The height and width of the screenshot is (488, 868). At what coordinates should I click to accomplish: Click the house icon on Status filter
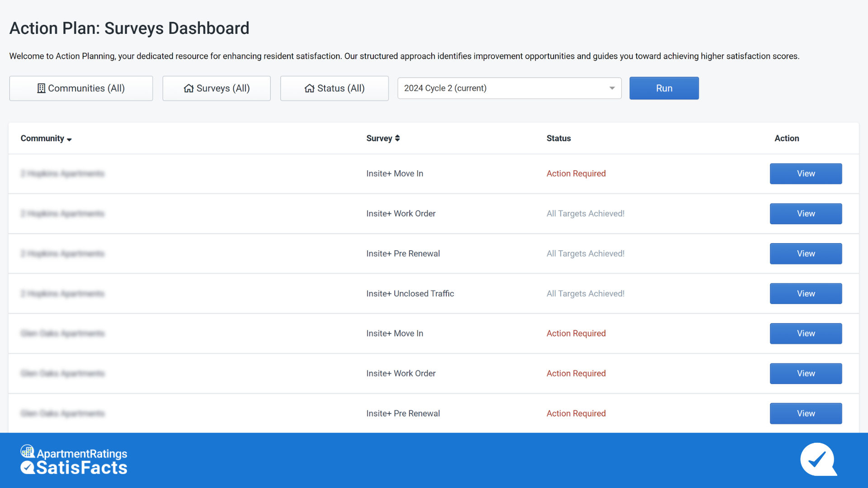309,88
